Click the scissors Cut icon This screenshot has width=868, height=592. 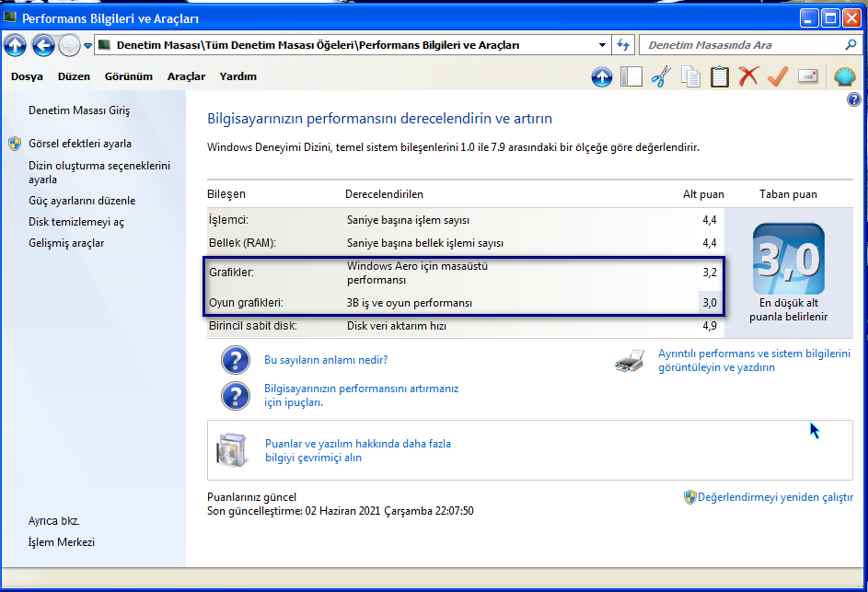(x=661, y=77)
